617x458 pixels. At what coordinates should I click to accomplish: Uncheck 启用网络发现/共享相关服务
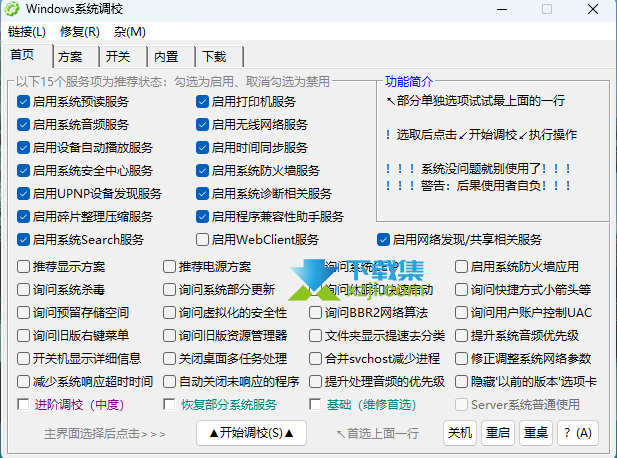pos(383,240)
